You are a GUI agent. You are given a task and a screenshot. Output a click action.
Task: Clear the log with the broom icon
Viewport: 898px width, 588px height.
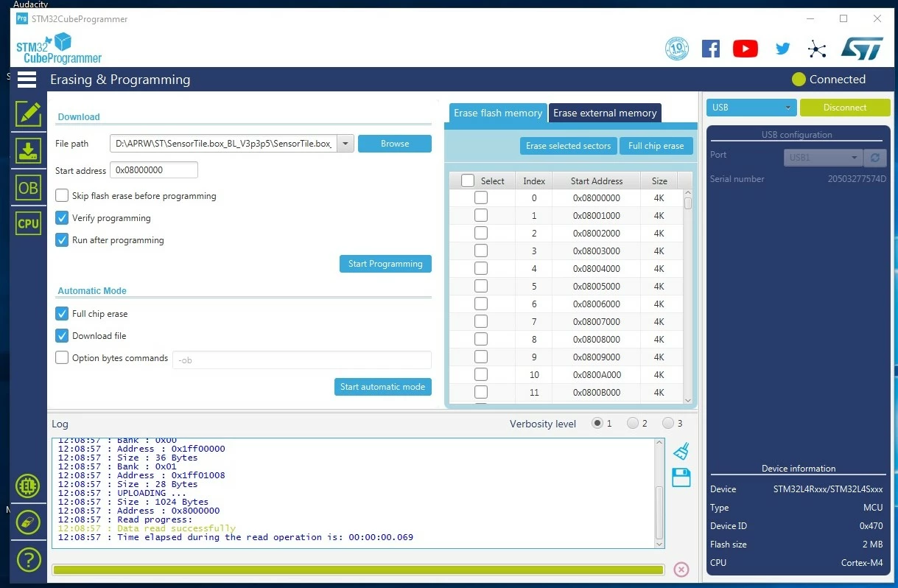tap(681, 451)
